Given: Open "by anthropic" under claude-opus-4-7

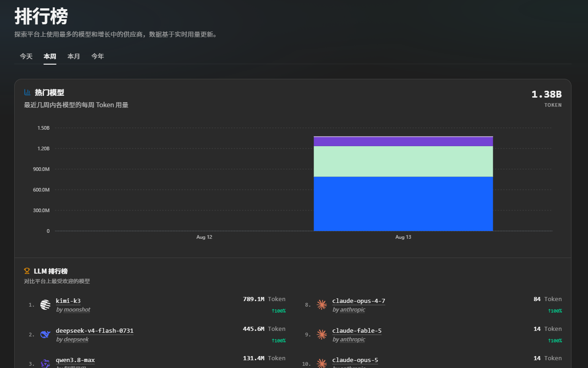Looking at the screenshot, I should pyautogui.click(x=349, y=310).
